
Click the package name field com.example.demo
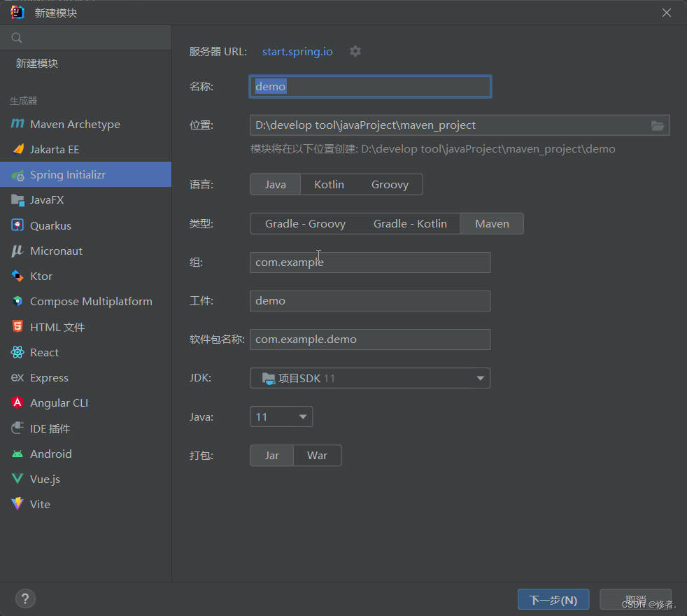tap(370, 339)
